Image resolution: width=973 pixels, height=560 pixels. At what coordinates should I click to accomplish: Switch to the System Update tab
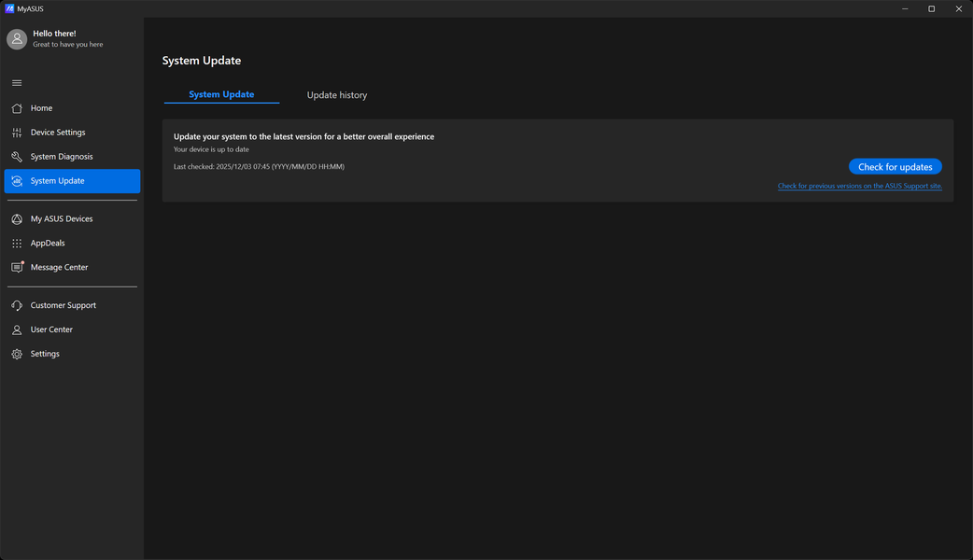click(221, 94)
